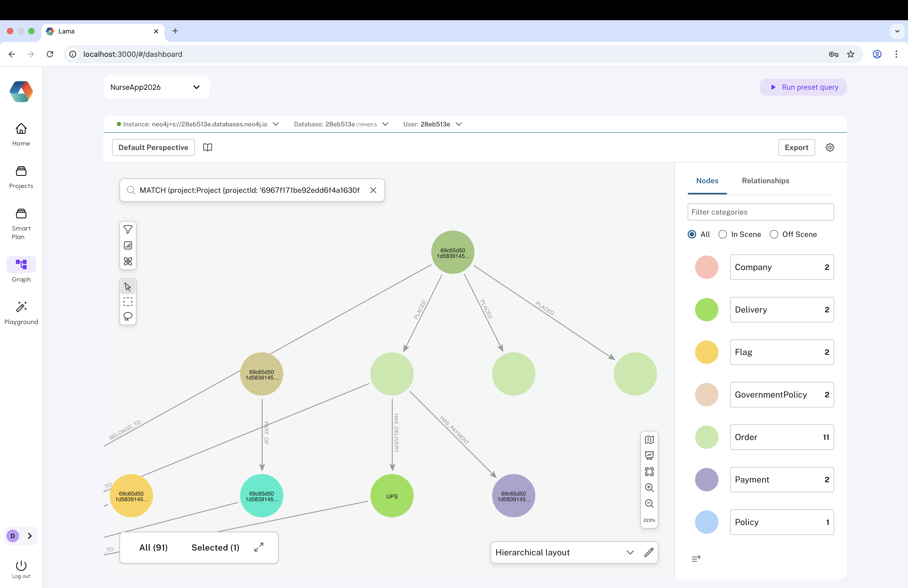Screen dimensions: 908x588
Task: Select the In Scene radio button
Action: (723, 234)
